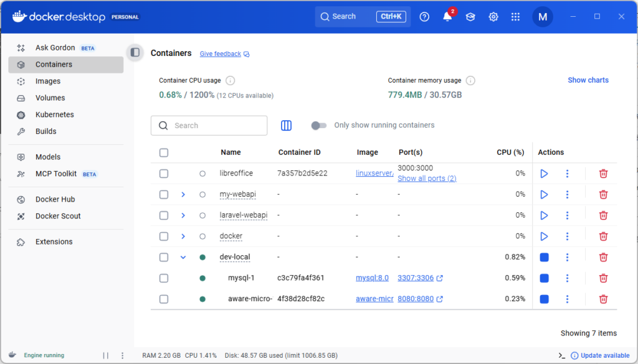
Task: Open the terminal icon in status bar
Action: tap(562, 355)
